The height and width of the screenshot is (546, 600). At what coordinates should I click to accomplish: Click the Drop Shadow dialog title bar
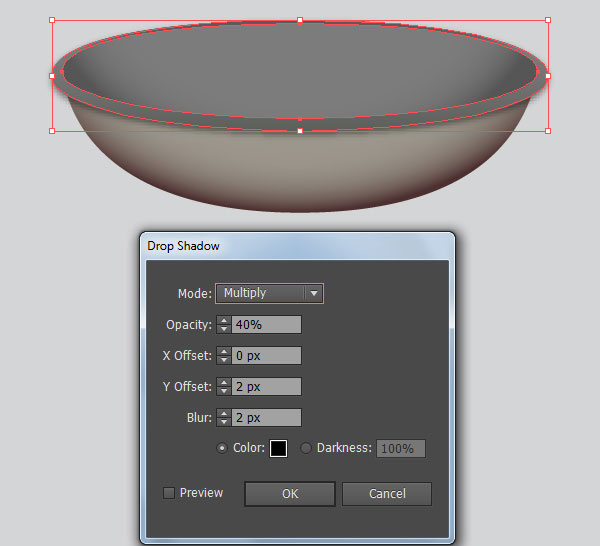tap(297, 246)
